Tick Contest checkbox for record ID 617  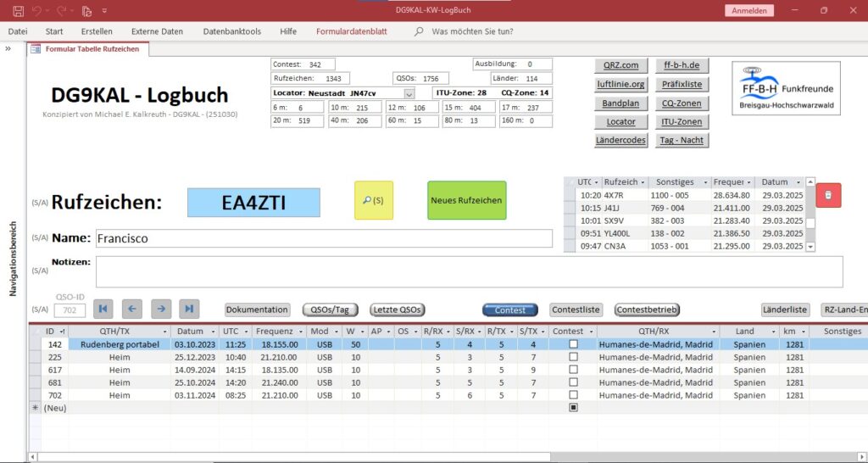(x=573, y=371)
